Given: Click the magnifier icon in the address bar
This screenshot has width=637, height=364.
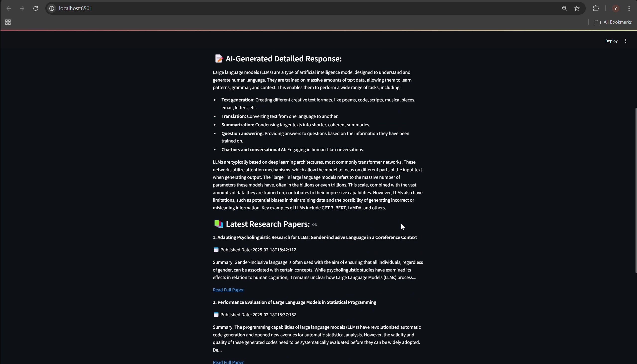Looking at the screenshot, I should coord(564,8).
